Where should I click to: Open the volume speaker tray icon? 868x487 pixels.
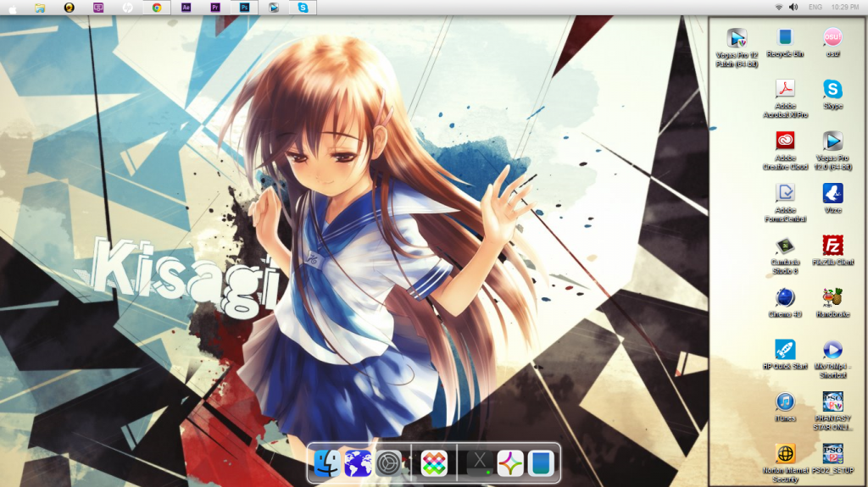pyautogui.click(x=793, y=7)
